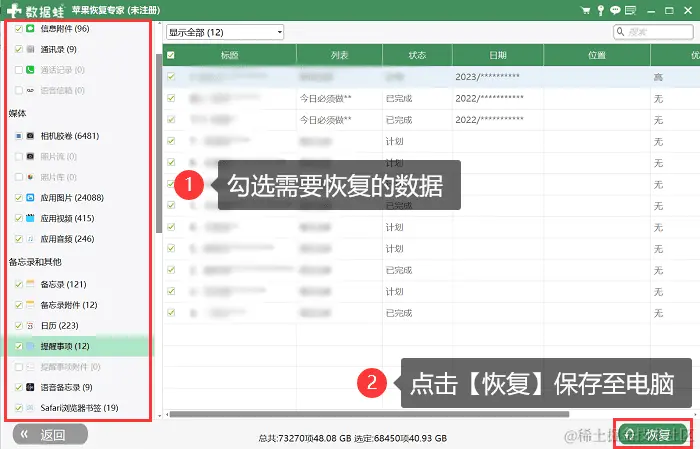This screenshot has width=700, height=449.
Task: Click the 备忘录和其他 section heading
Action: tap(35, 262)
